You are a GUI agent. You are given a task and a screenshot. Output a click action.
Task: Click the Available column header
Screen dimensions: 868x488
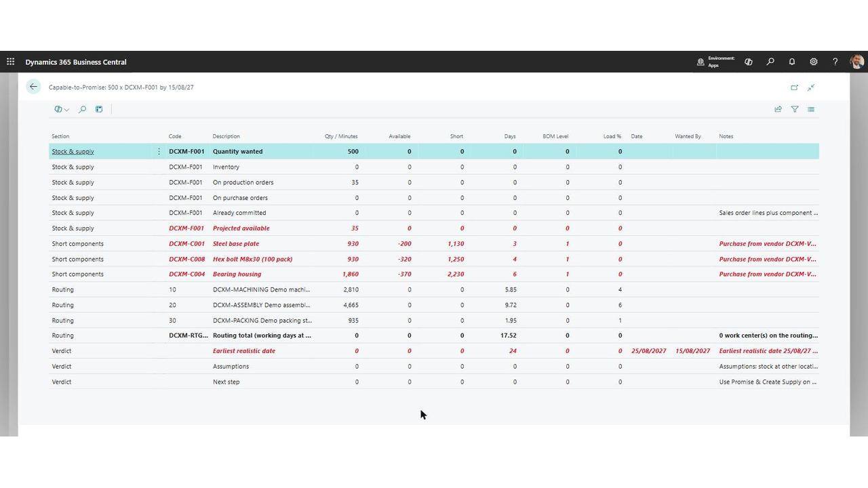399,136
